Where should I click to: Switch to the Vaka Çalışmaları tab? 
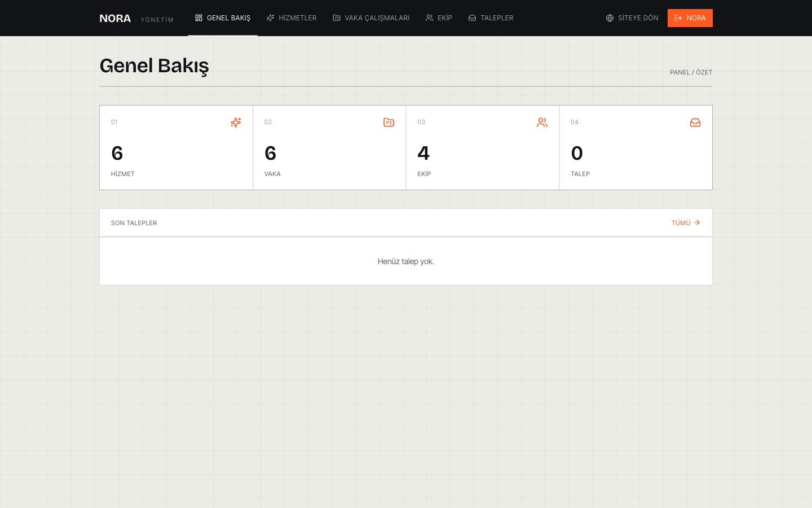pos(371,18)
